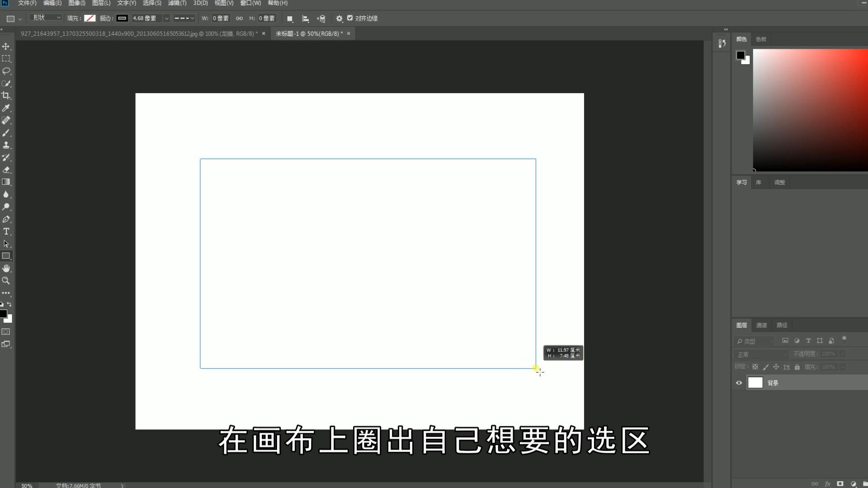The width and height of the screenshot is (868, 488).
Task: Expand the status bar info arrow
Action: coord(122,486)
